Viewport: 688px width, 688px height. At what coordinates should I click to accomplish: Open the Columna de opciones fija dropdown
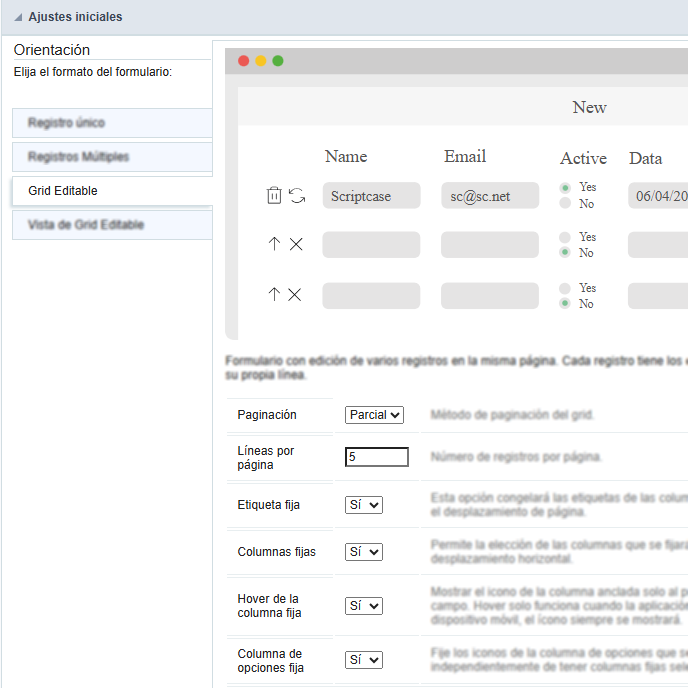(x=364, y=660)
